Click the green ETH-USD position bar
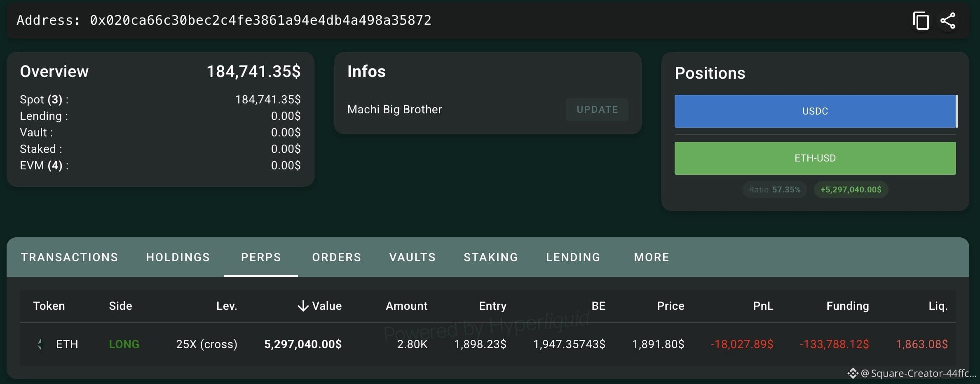Viewport: 980px width, 384px height. coord(815,158)
